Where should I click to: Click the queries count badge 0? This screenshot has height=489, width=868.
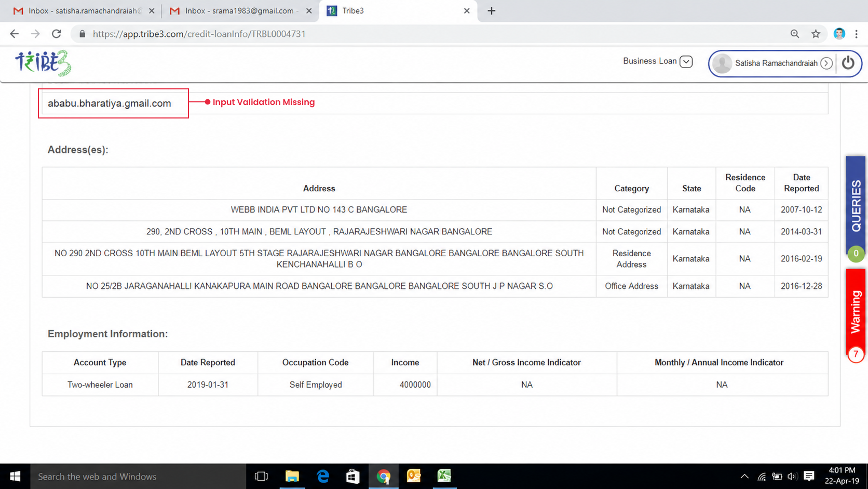click(856, 254)
